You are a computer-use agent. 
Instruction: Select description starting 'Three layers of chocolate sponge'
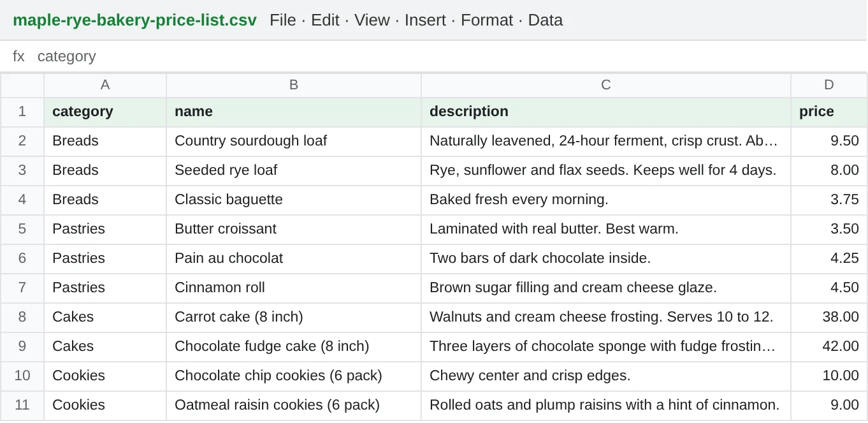pyautogui.click(x=606, y=346)
